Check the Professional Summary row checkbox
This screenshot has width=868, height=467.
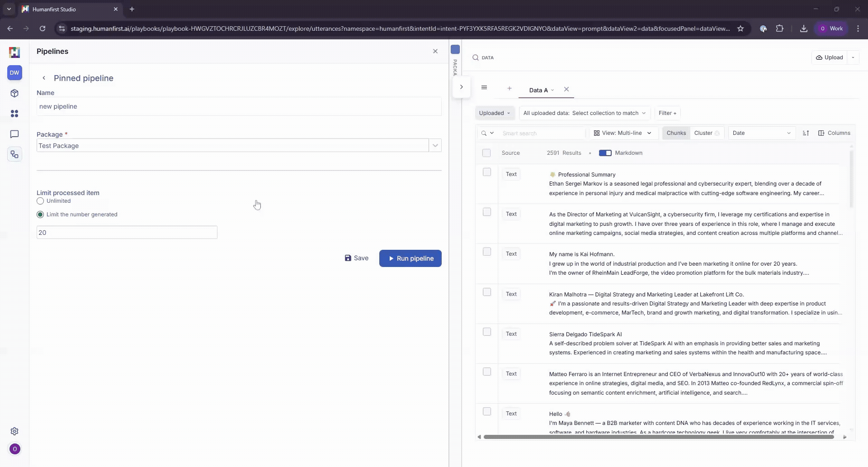click(487, 172)
